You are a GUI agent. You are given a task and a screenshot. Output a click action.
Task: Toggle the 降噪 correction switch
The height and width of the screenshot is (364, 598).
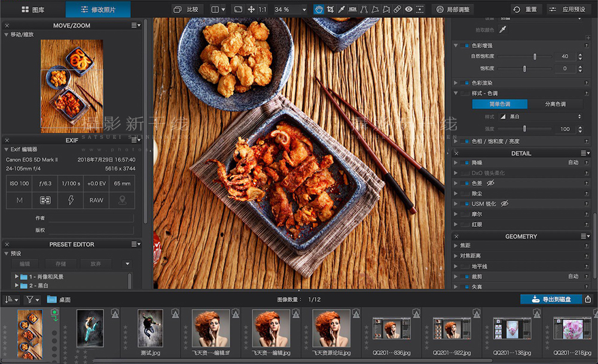pyautogui.click(x=465, y=163)
